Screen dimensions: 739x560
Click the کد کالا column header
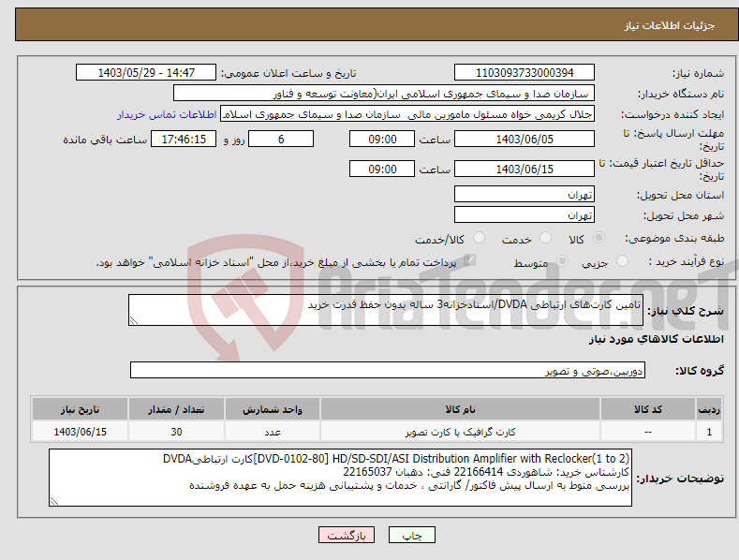(648, 409)
